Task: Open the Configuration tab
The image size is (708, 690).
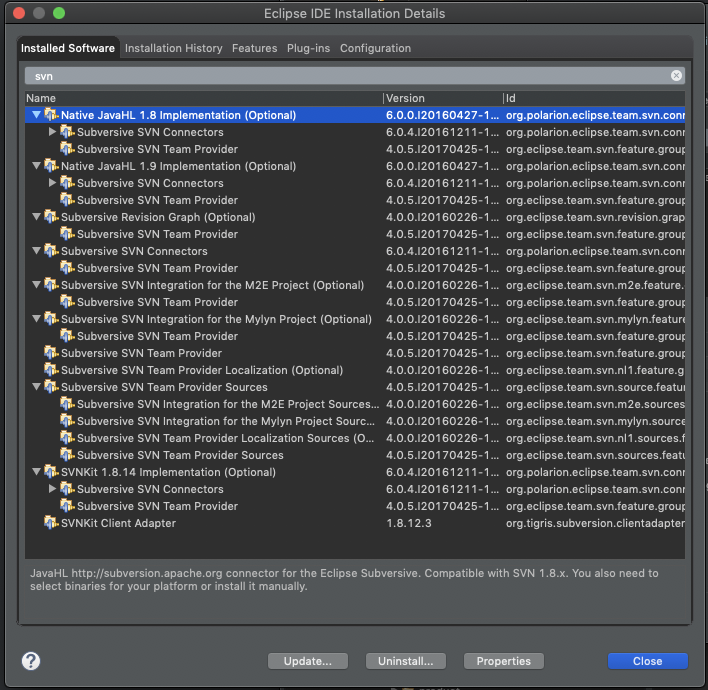Action: pyautogui.click(x=375, y=48)
